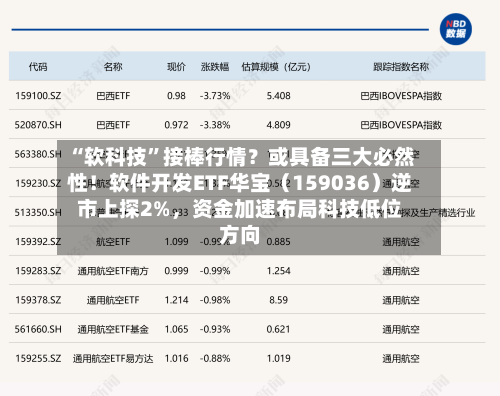Click scale value 0.885

[x=278, y=242]
